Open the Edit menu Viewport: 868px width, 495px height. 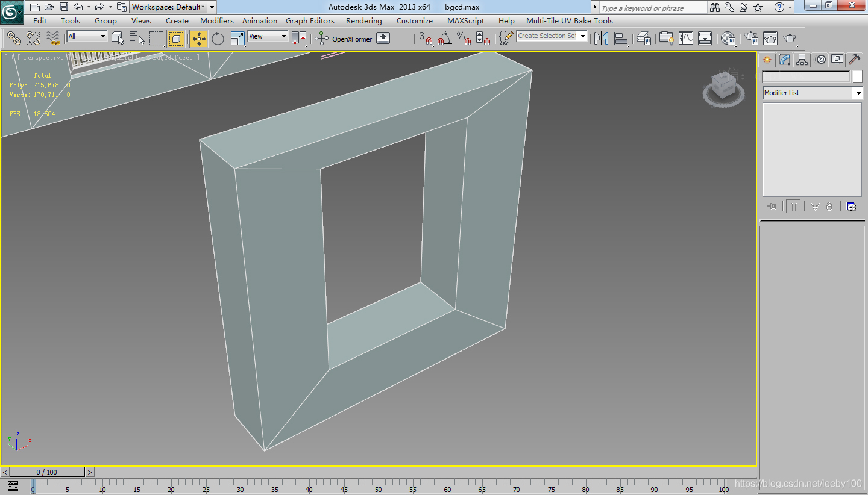[x=40, y=20]
